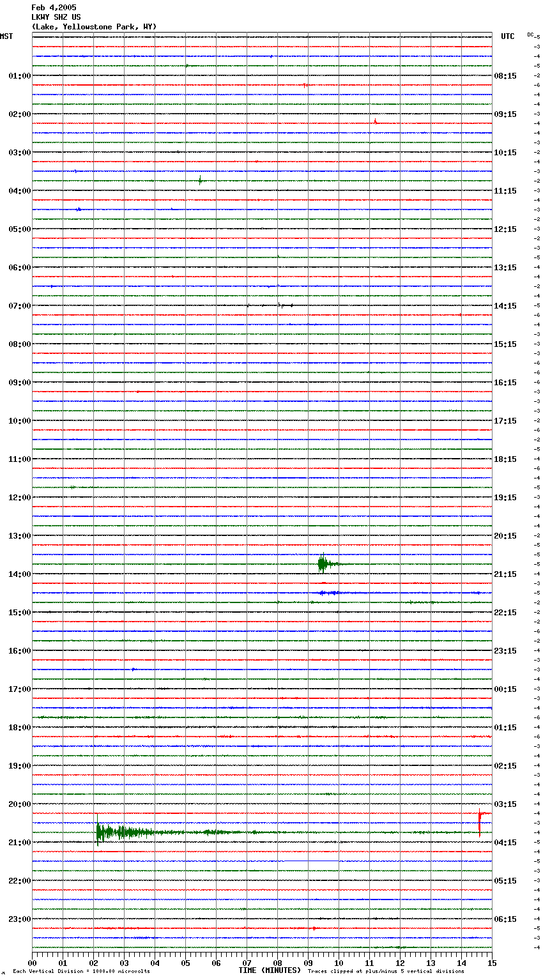
Task: Click the 06:15 UTC time label
Action: (505, 919)
